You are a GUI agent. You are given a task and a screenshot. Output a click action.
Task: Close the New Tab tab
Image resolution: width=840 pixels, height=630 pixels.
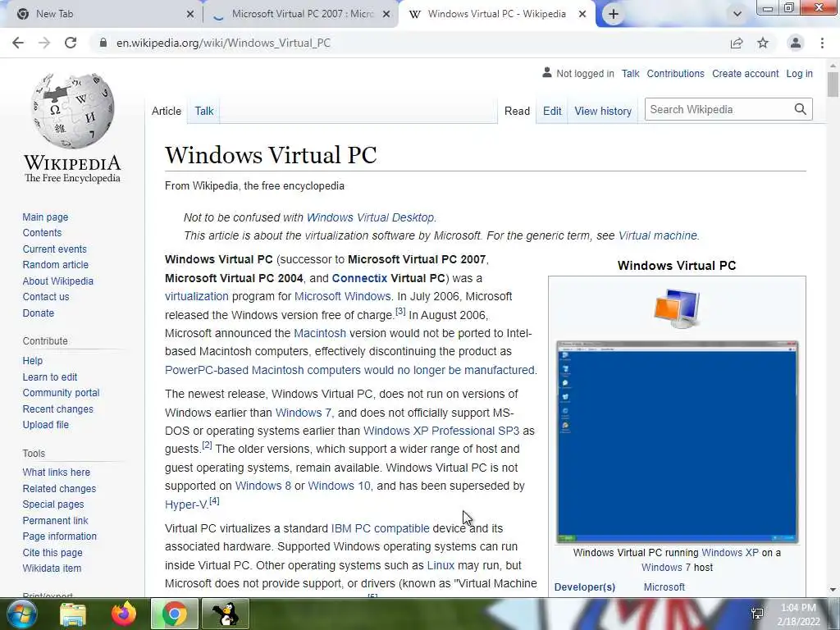190,15
